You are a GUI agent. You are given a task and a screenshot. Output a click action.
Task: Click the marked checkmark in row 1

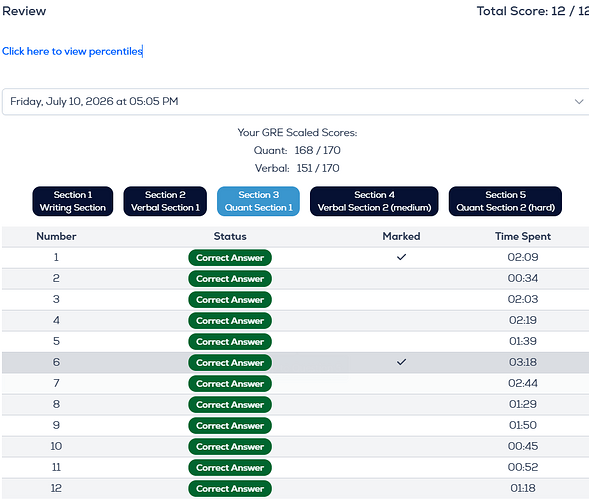tap(401, 257)
